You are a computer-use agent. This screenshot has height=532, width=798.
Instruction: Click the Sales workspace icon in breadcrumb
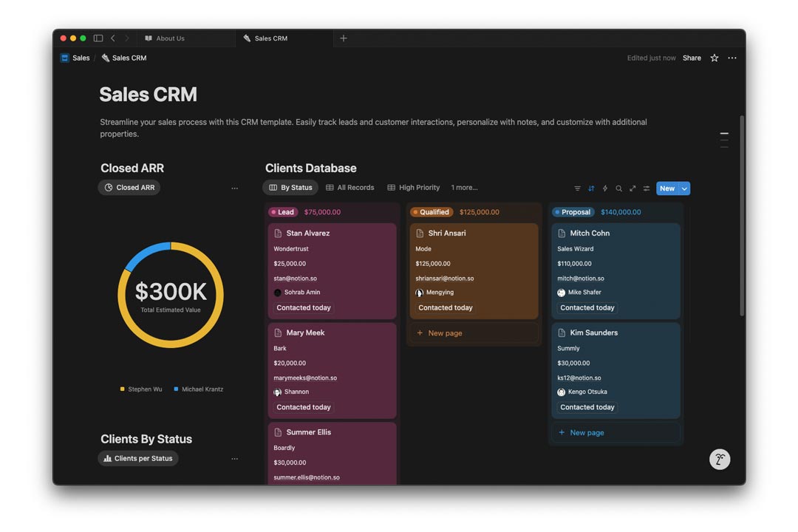coord(64,58)
